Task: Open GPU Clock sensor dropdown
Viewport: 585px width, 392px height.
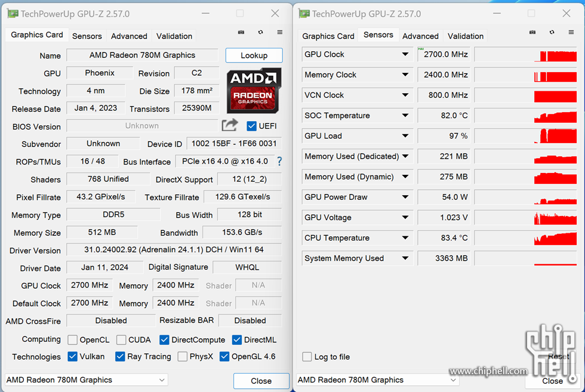Action: click(x=405, y=54)
